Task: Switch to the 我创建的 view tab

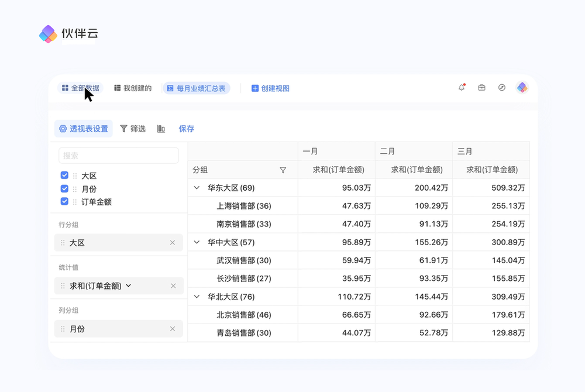Action: (133, 88)
